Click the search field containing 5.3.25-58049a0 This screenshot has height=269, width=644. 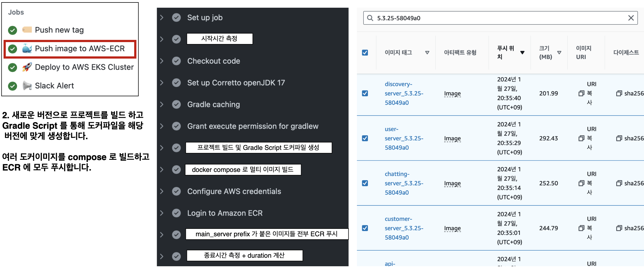click(500, 18)
